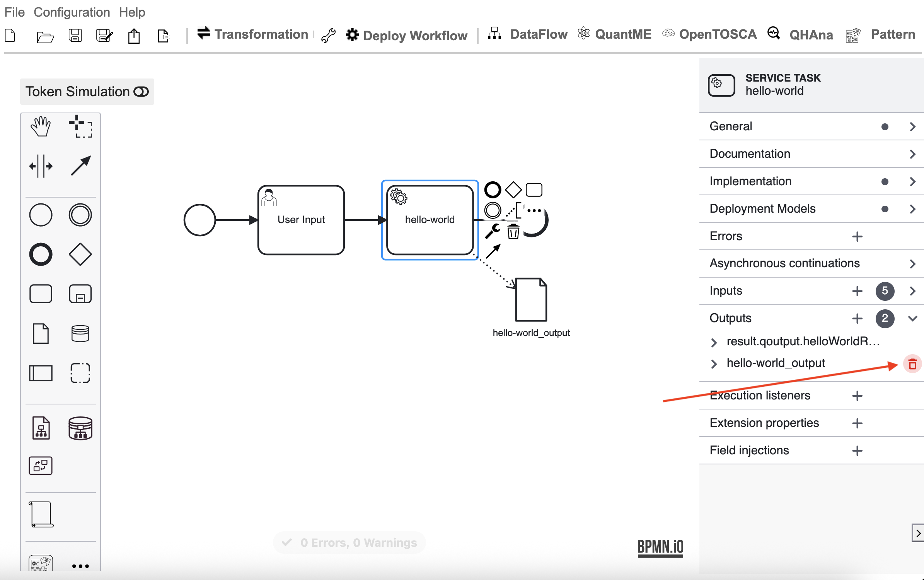Viewport: 924px width, 580px height.
Task: Add a new Errors entry
Action: (857, 237)
